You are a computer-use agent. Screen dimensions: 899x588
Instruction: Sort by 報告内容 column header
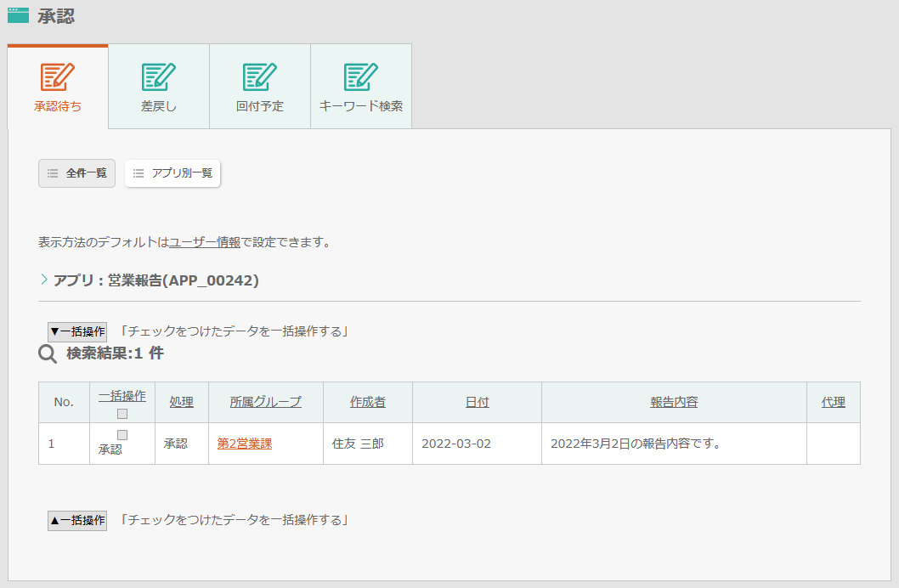(x=675, y=402)
